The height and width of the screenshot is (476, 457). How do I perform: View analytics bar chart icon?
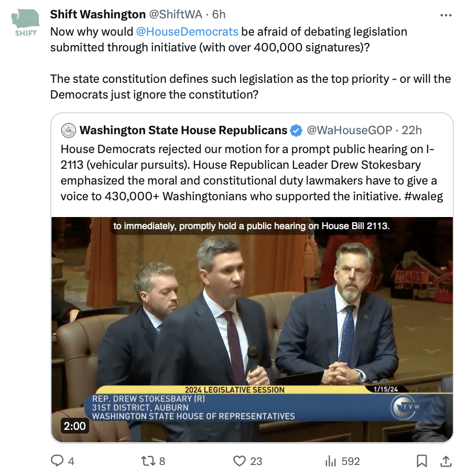(x=331, y=461)
